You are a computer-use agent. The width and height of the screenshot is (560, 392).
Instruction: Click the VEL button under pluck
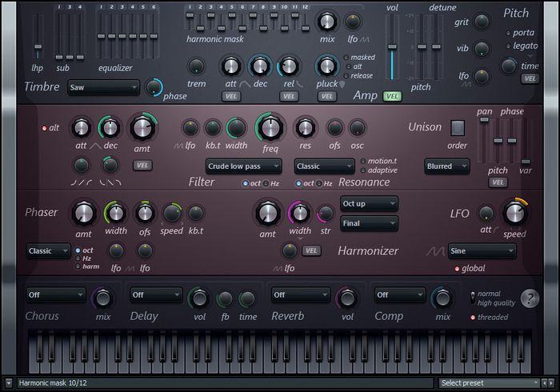click(326, 96)
